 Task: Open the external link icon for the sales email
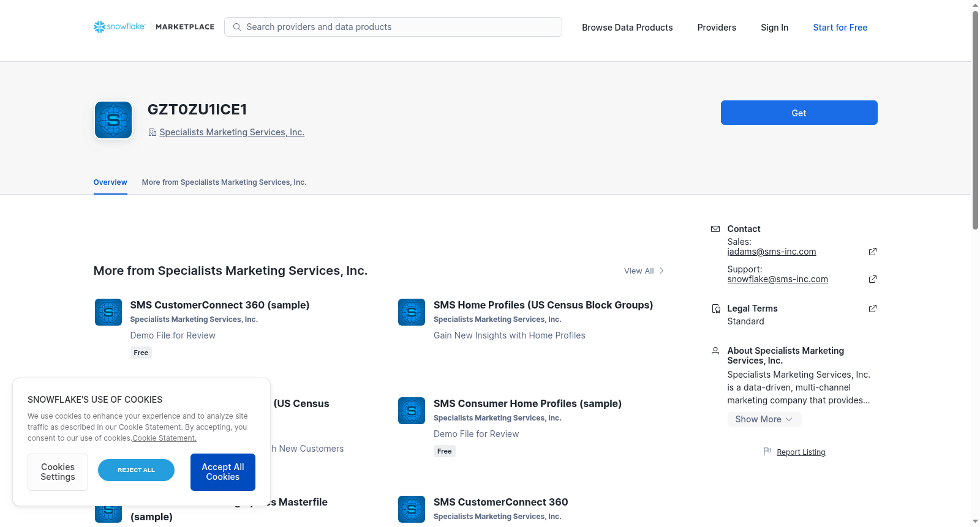(873, 252)
